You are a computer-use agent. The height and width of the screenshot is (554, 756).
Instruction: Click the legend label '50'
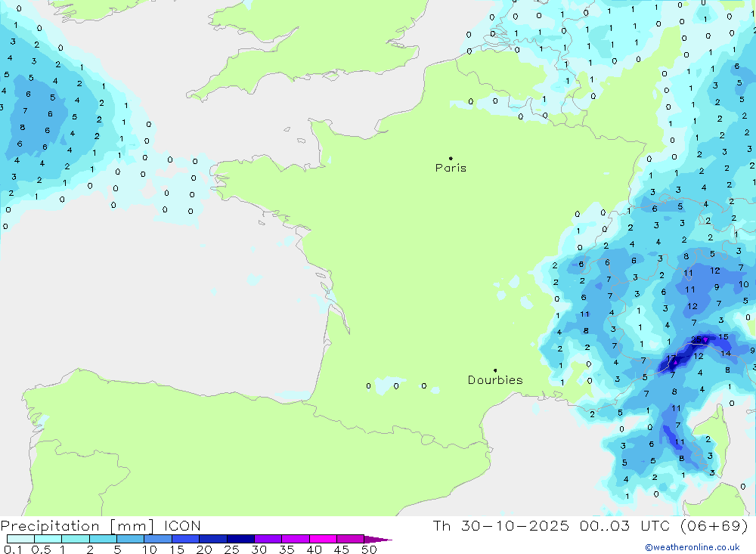pos(369,549)
